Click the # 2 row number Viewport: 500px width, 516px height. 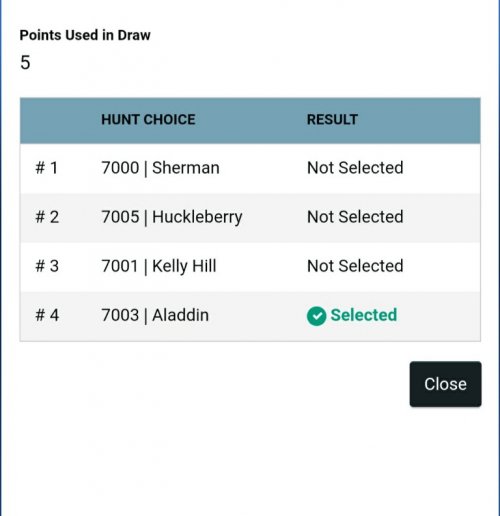(47, 217)
